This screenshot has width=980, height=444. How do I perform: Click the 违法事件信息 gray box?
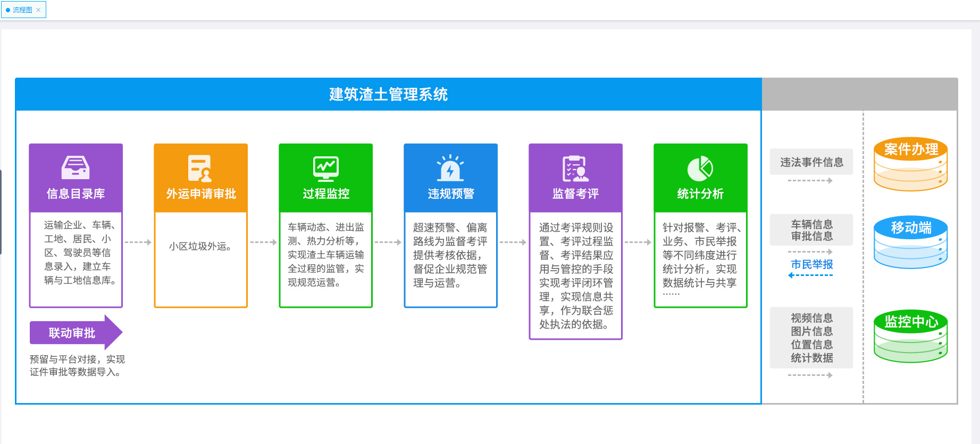coord(811,162)
